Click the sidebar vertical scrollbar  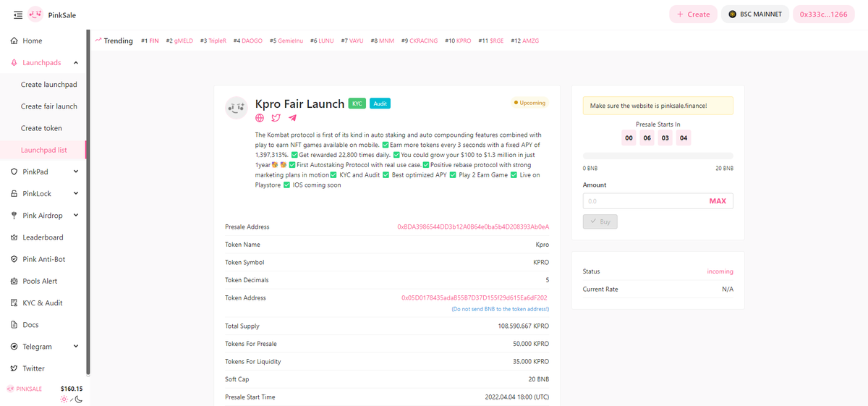pyautogui.click(x=88, y=203)
